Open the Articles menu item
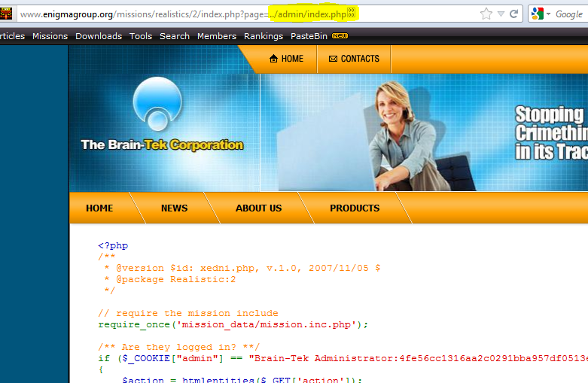Image resolution: width=588 pixels, height=383 pixels. [x=12, y=36]
